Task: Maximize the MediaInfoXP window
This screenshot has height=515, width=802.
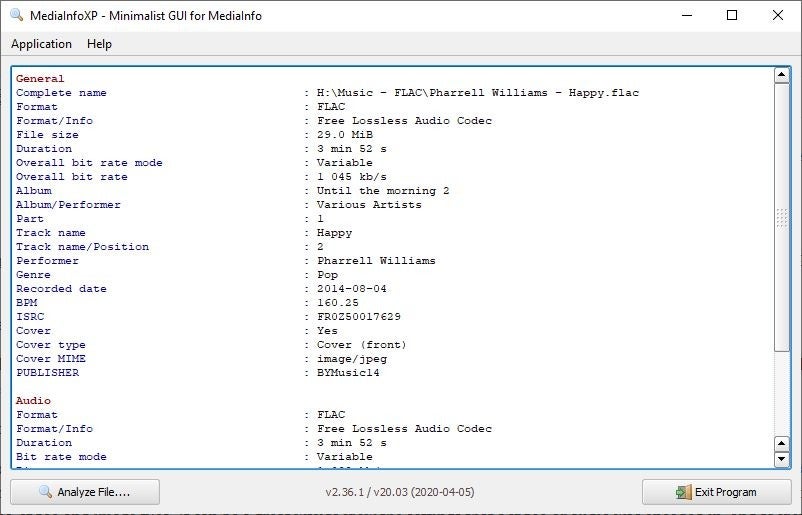Action: (732, 15)
